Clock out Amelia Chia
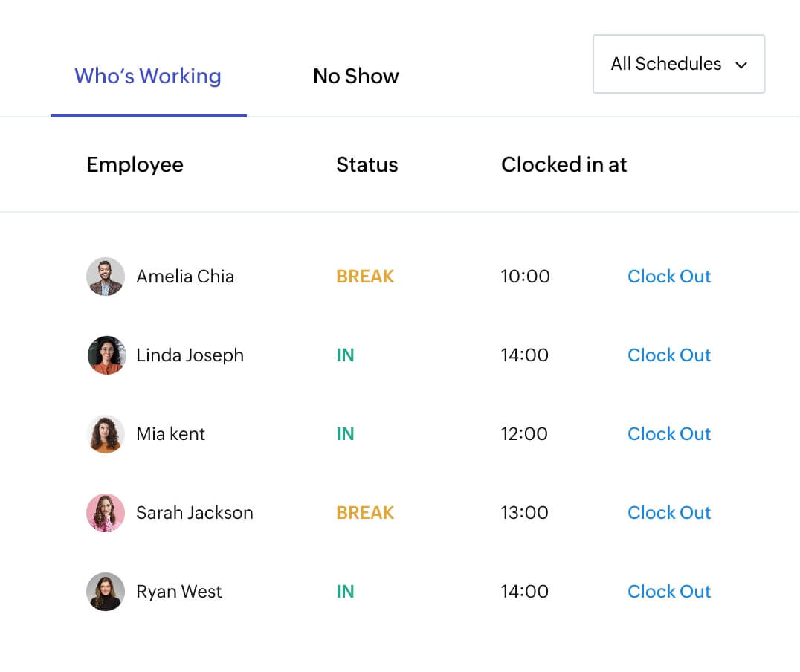800x672 pixels. tap(669, 277)
